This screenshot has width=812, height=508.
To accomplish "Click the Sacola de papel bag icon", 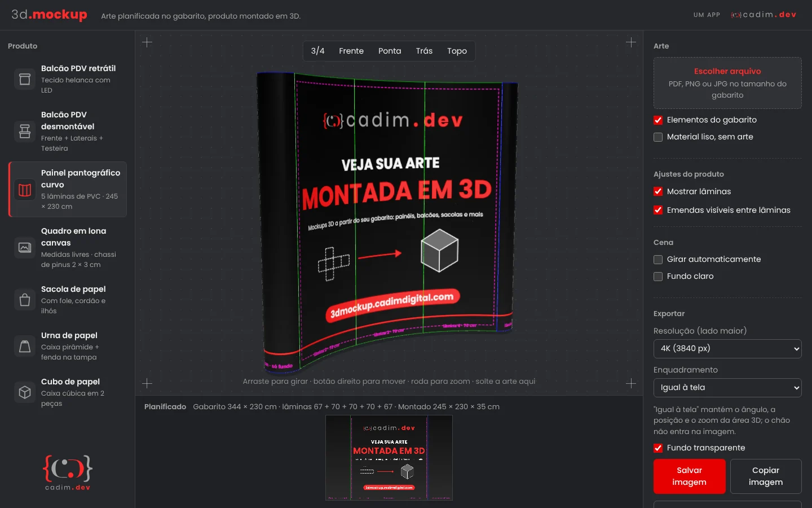I will pos(25,300).
